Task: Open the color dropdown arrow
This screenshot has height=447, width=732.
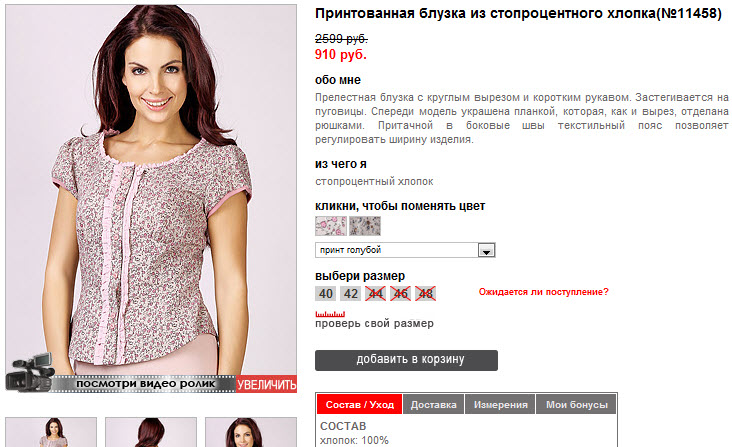Action: pos(486,251)
